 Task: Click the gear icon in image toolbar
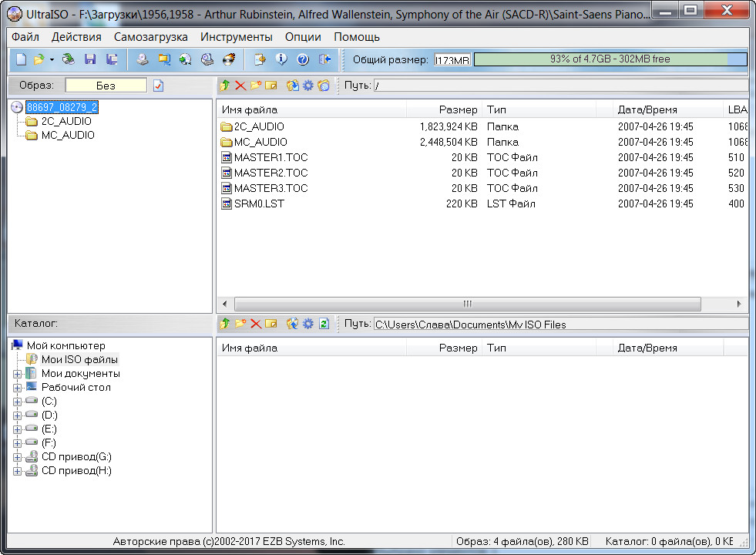point(307,86)
